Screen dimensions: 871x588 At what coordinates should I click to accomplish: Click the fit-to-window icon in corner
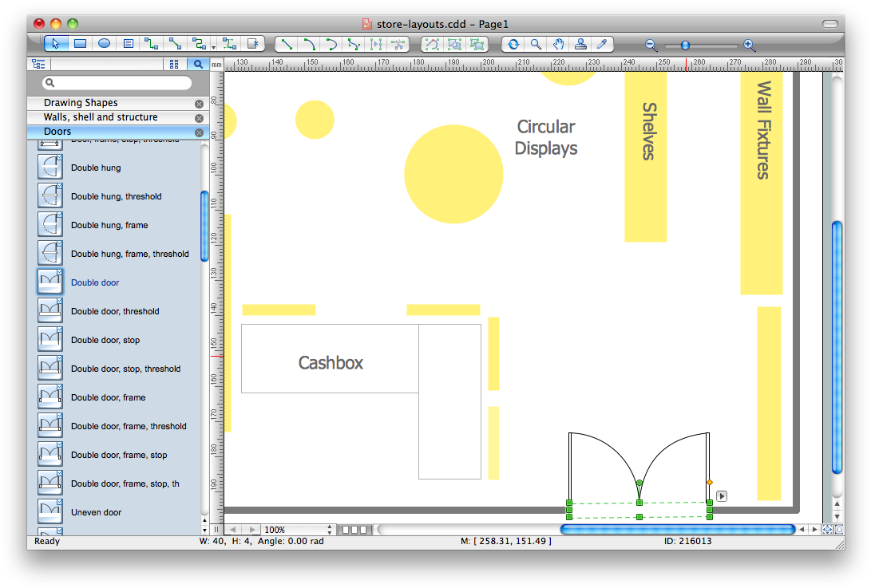827,530
